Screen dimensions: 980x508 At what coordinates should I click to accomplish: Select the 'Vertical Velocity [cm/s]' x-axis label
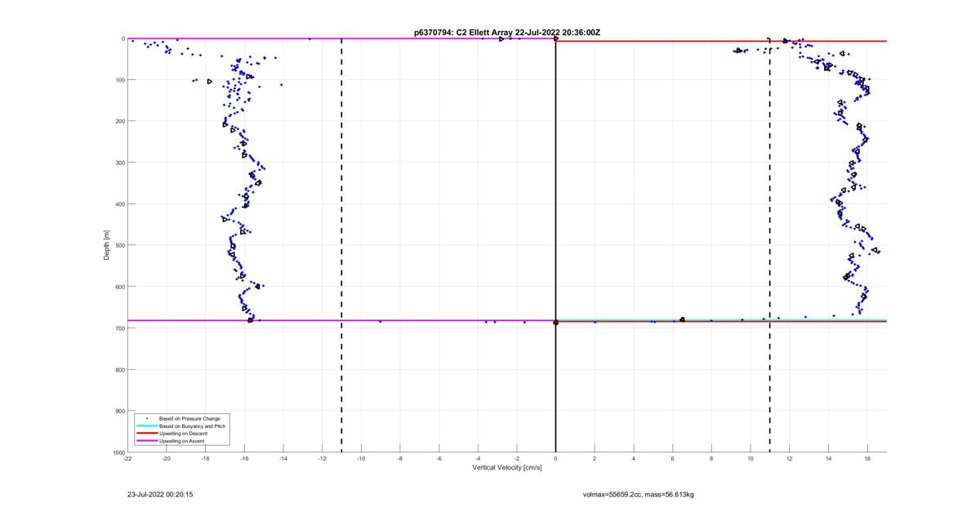[507, 467]
